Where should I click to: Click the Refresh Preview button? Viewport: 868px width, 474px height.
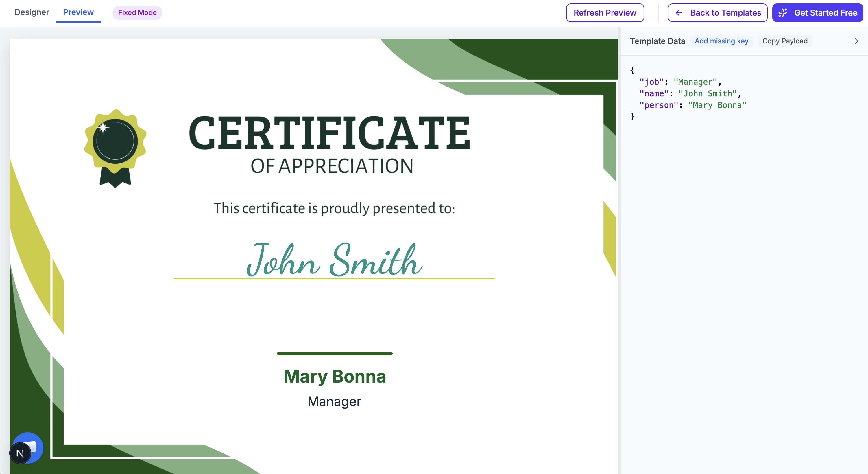pyautogui.click(x=605, y=13)
